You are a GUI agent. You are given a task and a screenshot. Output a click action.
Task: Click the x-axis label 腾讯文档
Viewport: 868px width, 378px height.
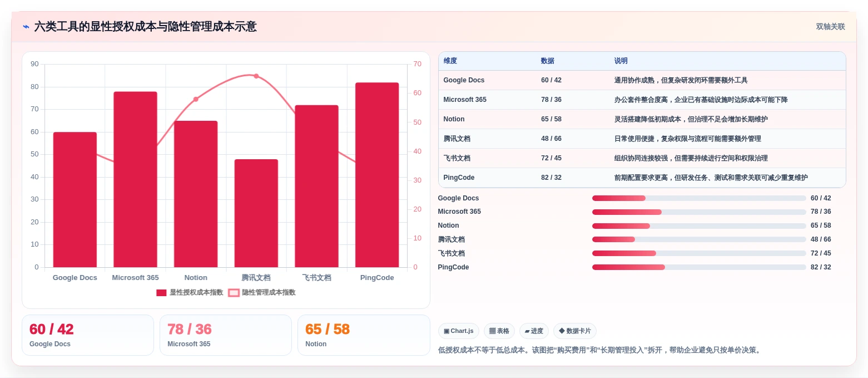pos(256,277)
